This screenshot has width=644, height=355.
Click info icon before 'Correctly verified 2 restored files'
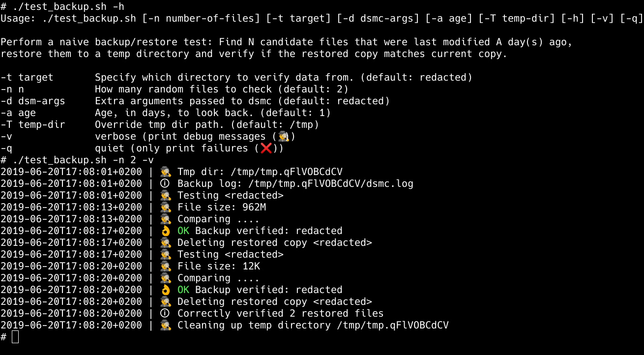pos(166,313)
